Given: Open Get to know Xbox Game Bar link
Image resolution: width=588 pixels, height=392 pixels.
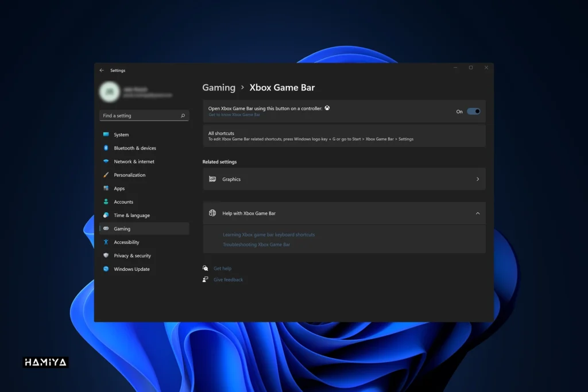Looking at the screenshot, I should coord(234,115).
